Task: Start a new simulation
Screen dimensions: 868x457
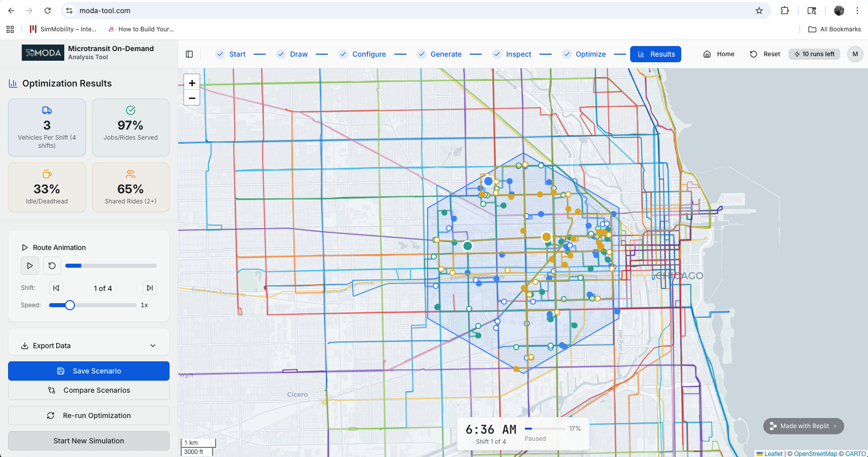Action: tap(89, 440)
